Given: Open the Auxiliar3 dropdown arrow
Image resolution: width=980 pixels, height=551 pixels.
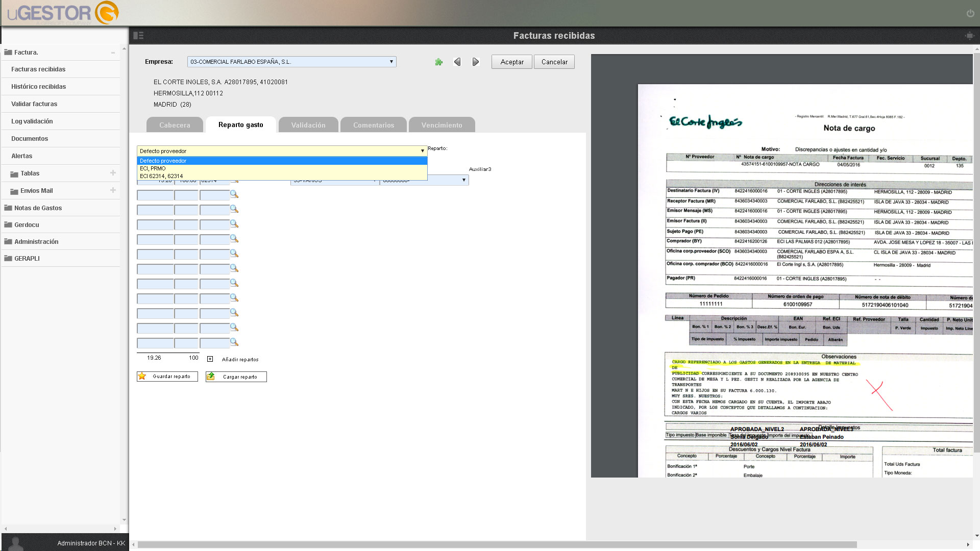Looking at the screenshot, I should pos(463,180).
